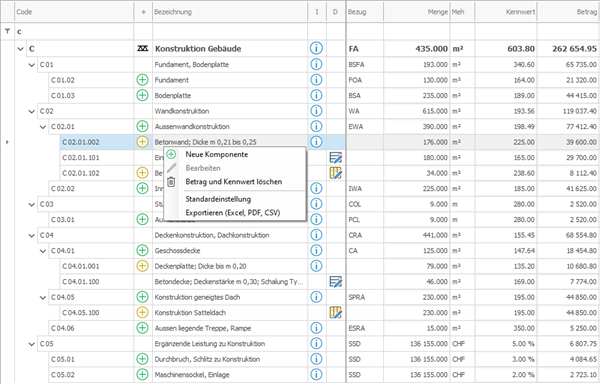
Task: Select Standardeinstellung menu entry
Action: 235,199
